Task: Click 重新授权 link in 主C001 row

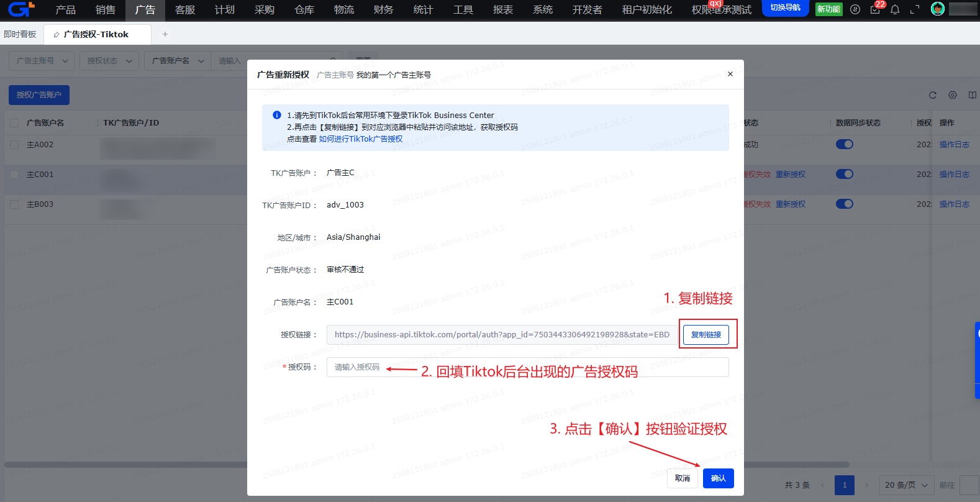Action: (x=791, y=175)
